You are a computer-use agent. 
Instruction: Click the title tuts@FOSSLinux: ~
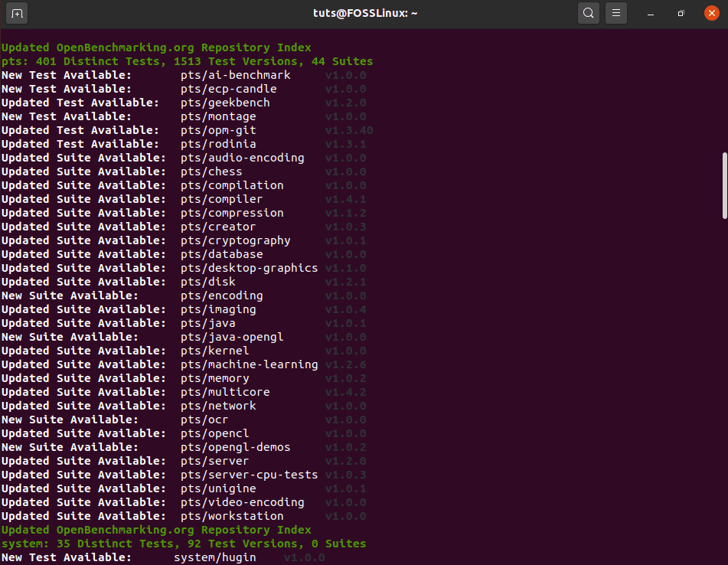tap(365, 13)
